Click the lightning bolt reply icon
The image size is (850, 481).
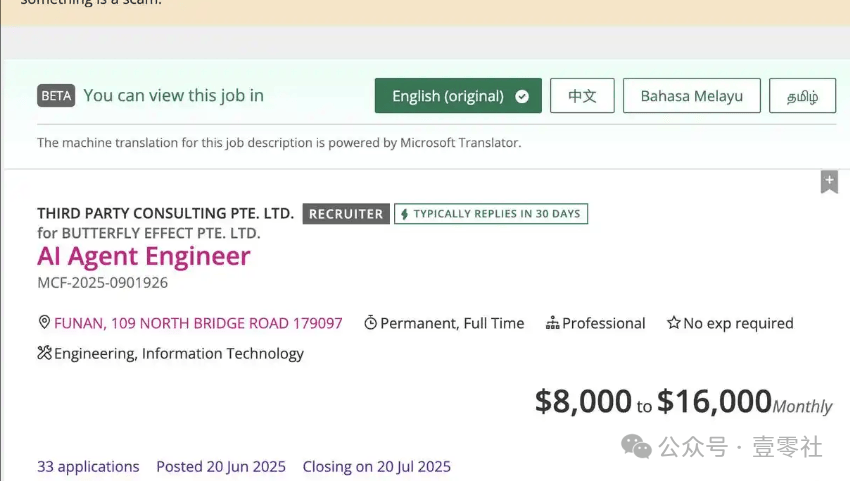pyautogui.click(x=404, y=214)
